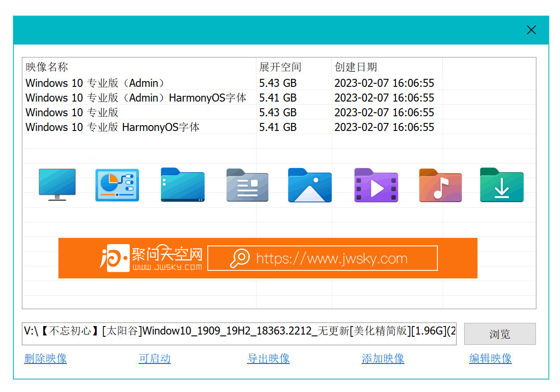Click the 导出映像 link
This screenshot has width=560, height=392.
268,359
